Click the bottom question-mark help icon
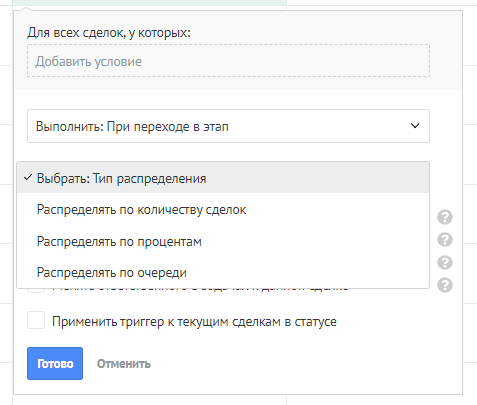This screenshot has width=477, height=405. (445, 285)
